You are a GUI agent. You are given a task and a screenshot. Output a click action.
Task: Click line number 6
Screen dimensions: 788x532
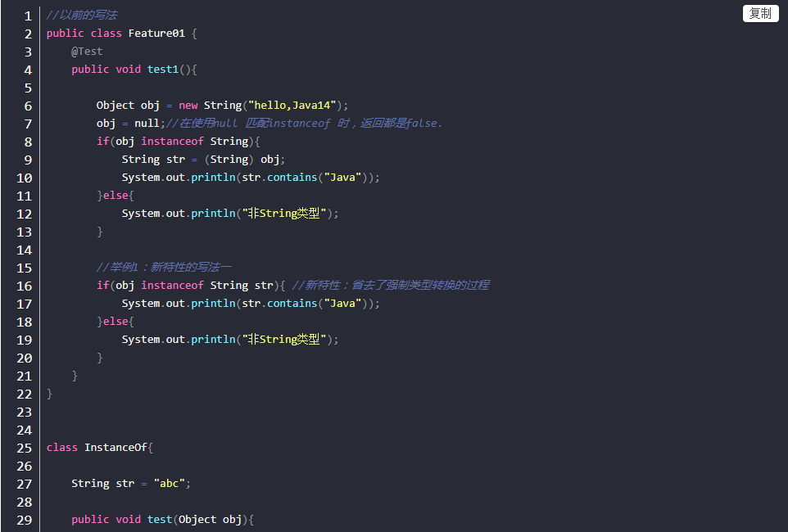pos(28,106)
